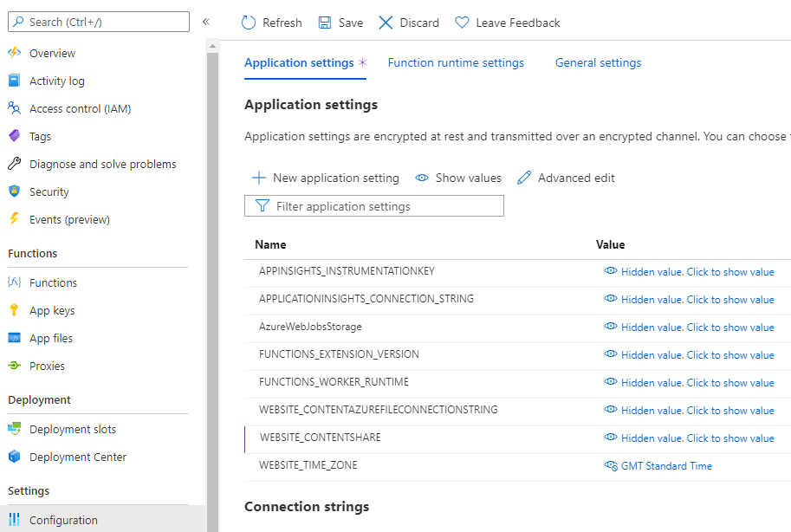Open Deployment Center in sidebar

[x=77, y=457]
